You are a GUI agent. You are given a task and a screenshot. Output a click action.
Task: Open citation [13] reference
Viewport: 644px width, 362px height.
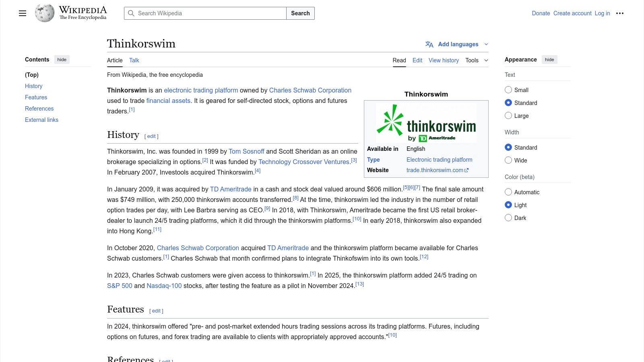[x=359, y=284]
